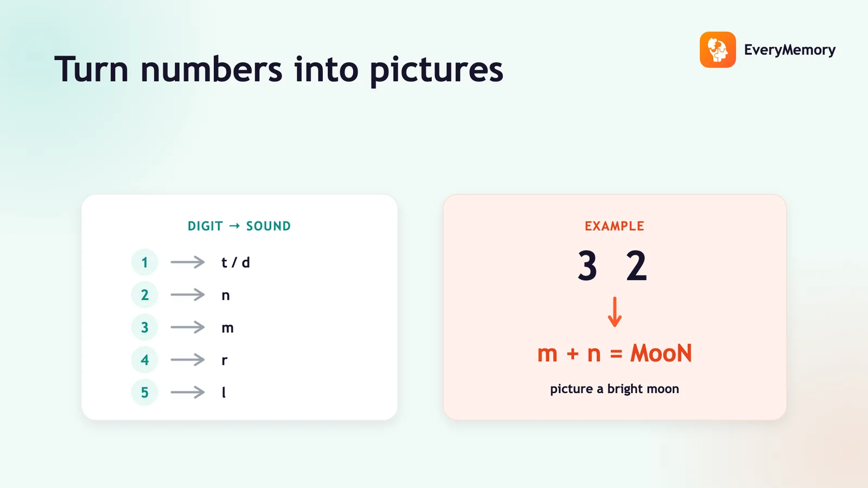Click the 't / d' sound label
This screenshot has height=488, width=868.
click(235, 262)
